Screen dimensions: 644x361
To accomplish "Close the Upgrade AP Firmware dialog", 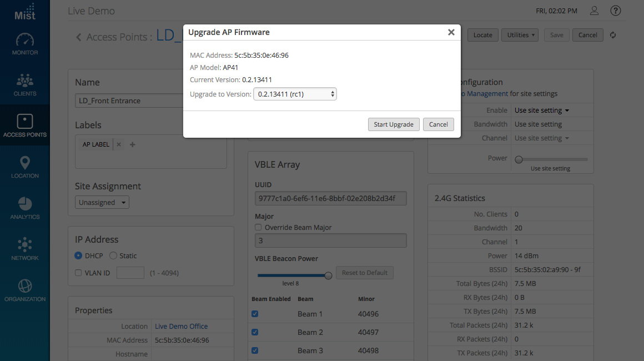I will coord(451,32).
